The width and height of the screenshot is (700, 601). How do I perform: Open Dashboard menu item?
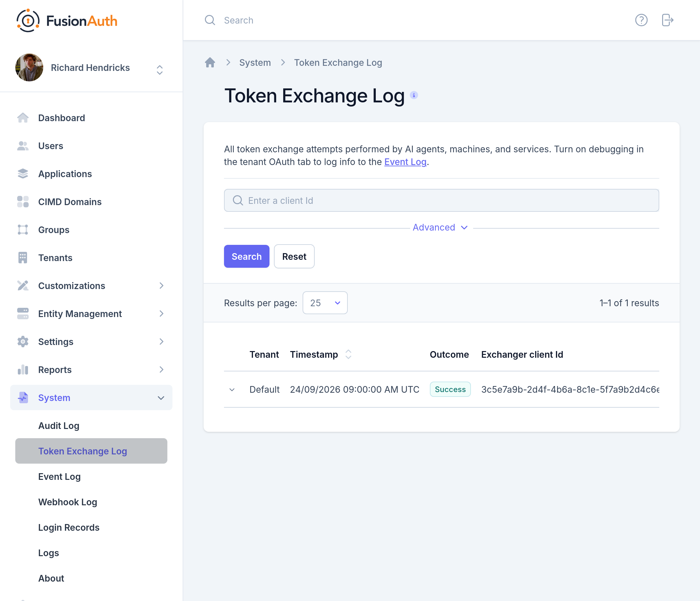(x=91, y=118)
